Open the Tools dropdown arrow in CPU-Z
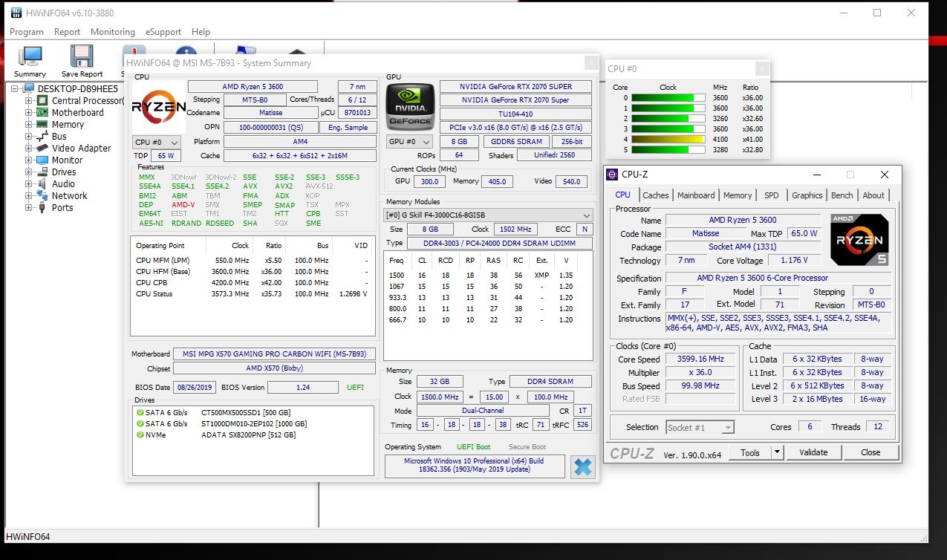947x560 pixels. click(x=777, y=452)
